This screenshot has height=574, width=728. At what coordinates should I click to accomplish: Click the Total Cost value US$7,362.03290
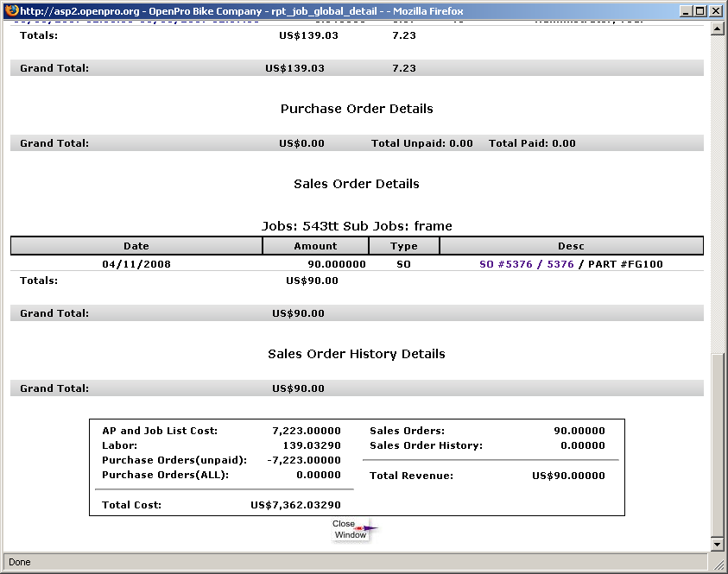[295, 505]
